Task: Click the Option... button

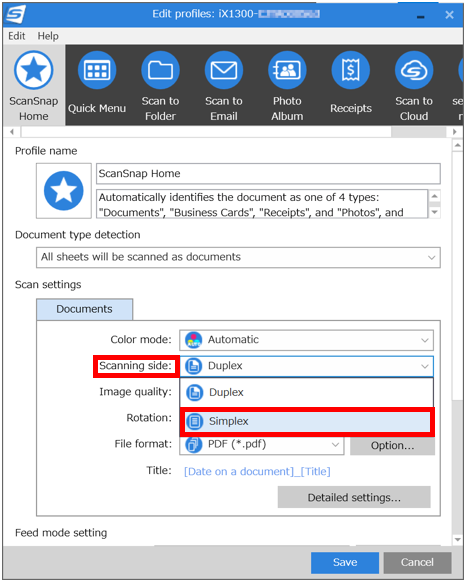Action: coord(392,445)
